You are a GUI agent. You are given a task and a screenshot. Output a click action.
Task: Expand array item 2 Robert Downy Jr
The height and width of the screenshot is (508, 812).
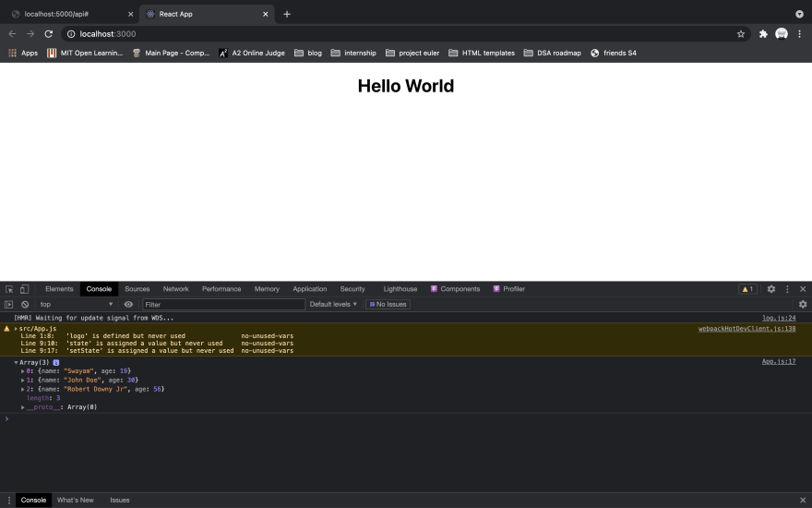pyautogui.click(x=23, y=389)
